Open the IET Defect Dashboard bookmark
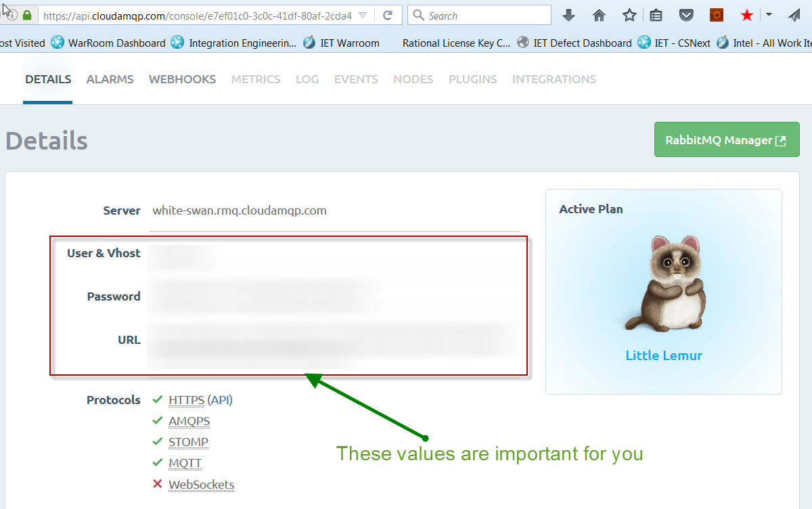Screen dimensions: 812x509 (x=574, y=43)
